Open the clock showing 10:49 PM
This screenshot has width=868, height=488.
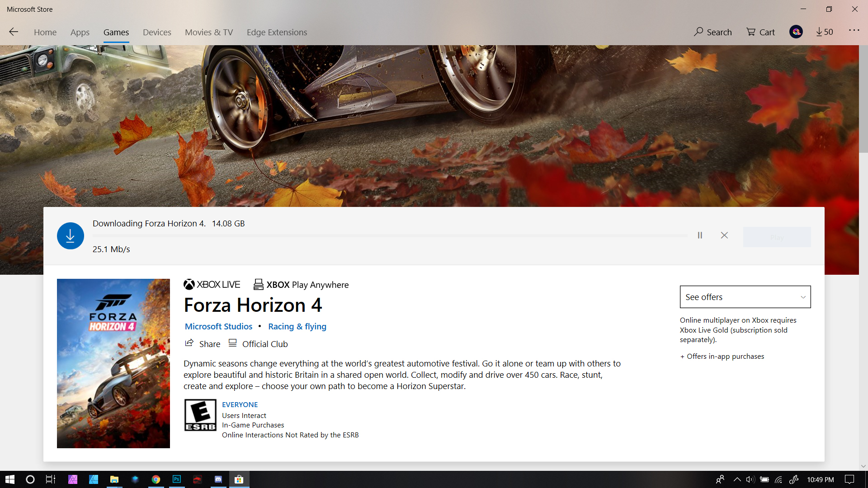pyautogui.click(x=821, y=479)
